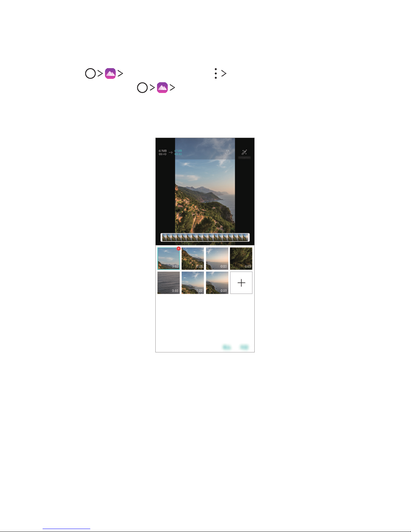Screen dimensions: 411x532
Task: Select the 0:22 duration clip thumbnail
Action: click(193, 283)
